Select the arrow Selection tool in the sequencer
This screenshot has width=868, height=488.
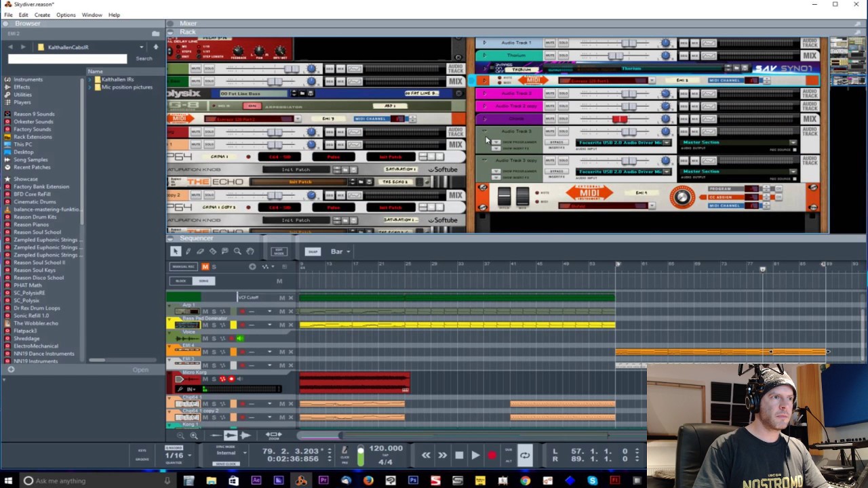coord(175,251)
